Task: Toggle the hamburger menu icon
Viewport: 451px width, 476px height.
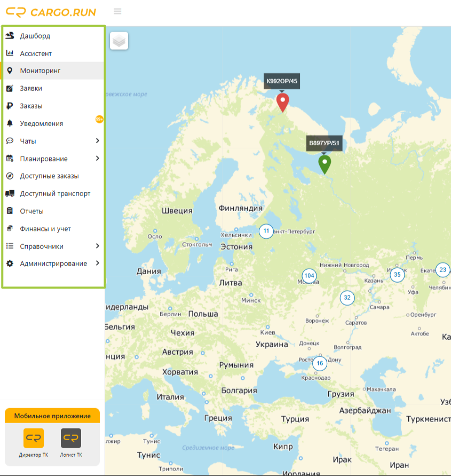Action: [x=117, y=12]
